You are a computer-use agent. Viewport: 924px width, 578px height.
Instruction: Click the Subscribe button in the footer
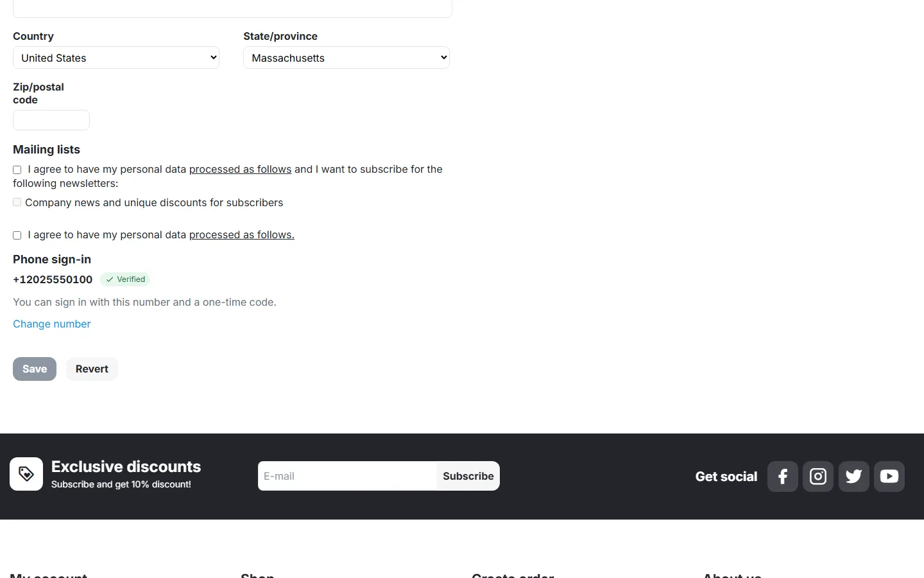point(468,476)
